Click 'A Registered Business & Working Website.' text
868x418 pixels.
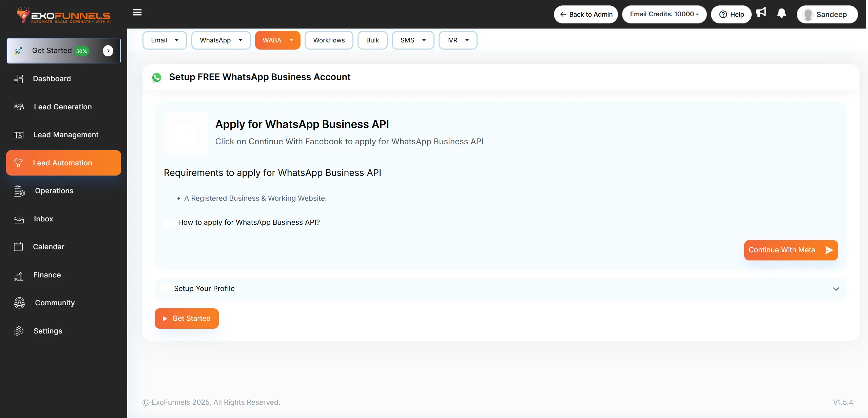click(x=255, y=198)
